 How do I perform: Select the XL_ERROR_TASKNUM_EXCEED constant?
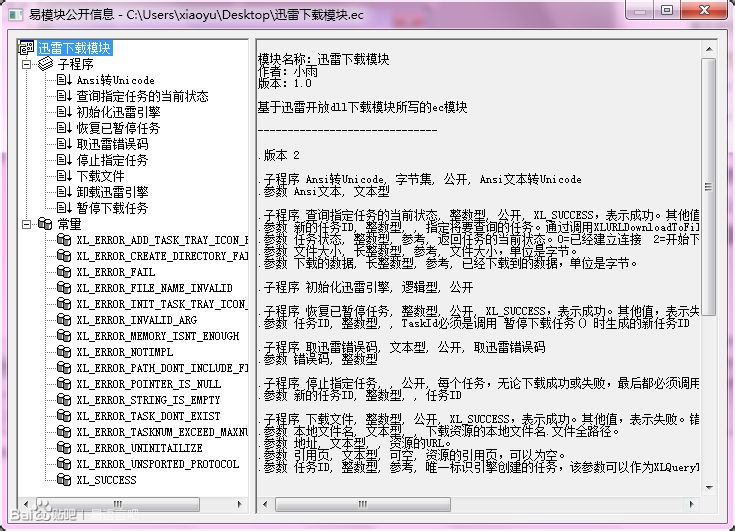(x=162, y=432)
